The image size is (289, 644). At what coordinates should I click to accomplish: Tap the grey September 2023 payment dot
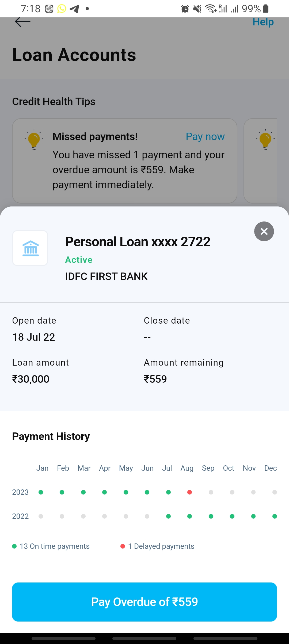pyautogui.click(x=211, y=492)
